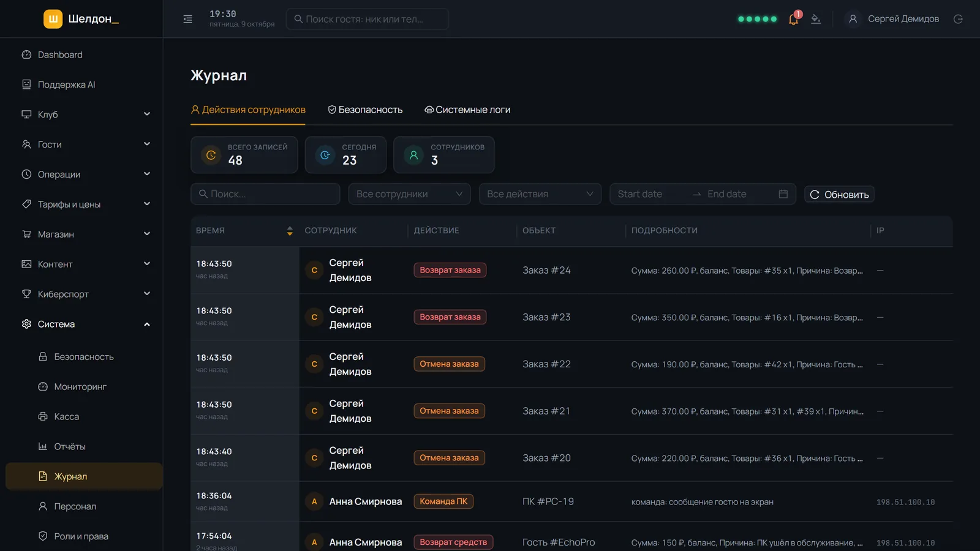The height and width of the screenshot is (551, 980).
Task: Switch to Действия сотрудников tab
Action: 248,110
